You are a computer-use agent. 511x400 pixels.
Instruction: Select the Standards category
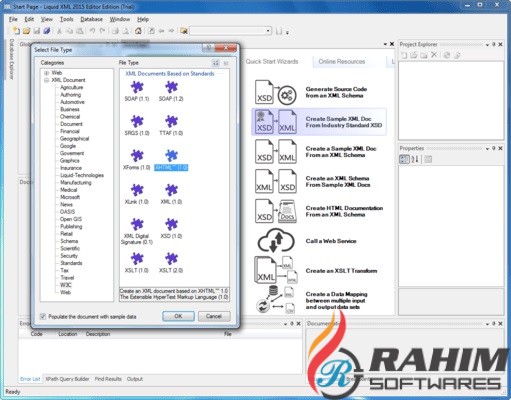(71, 263)
